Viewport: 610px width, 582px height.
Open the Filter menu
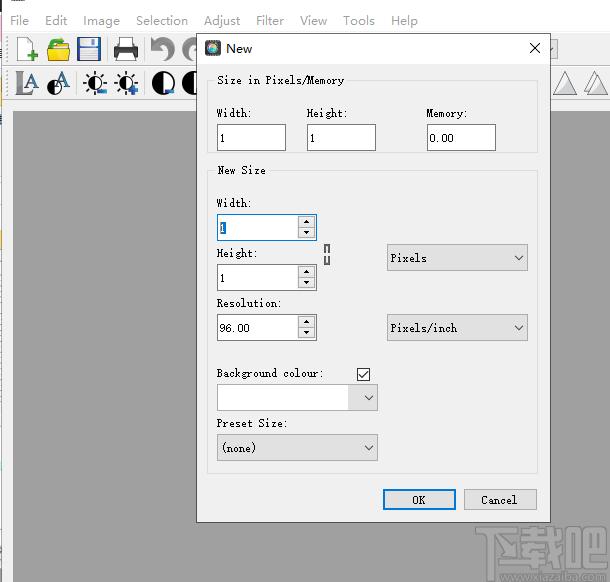(270, 21)
